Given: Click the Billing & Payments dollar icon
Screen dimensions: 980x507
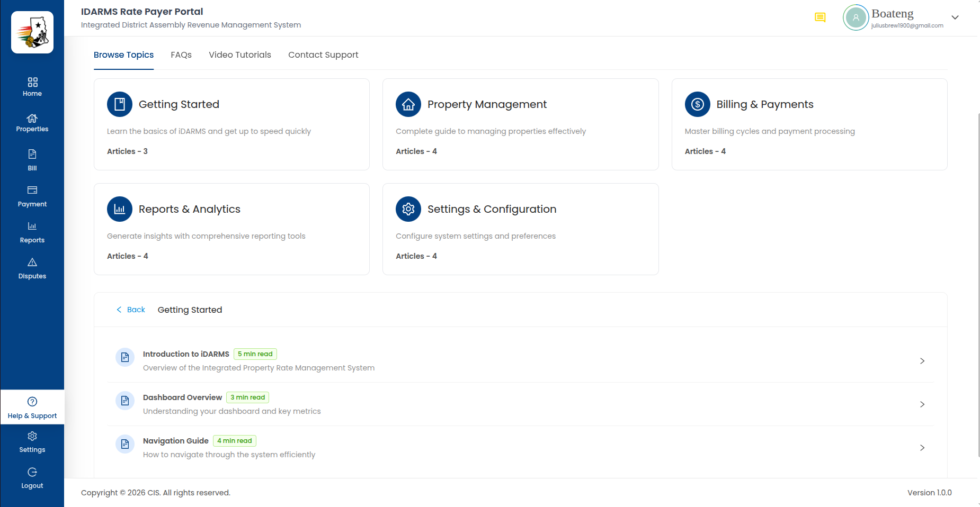Looking at the screenshot, I should coord(698,104).
